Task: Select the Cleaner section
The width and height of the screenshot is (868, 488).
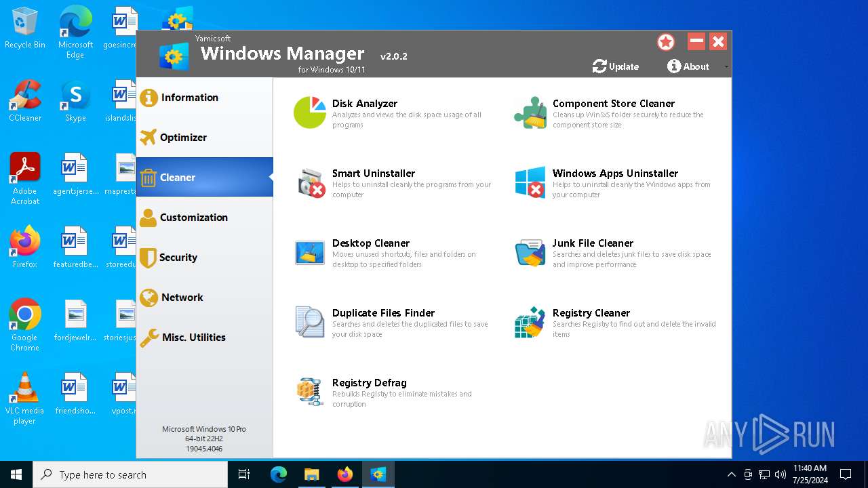Action: 205,178
